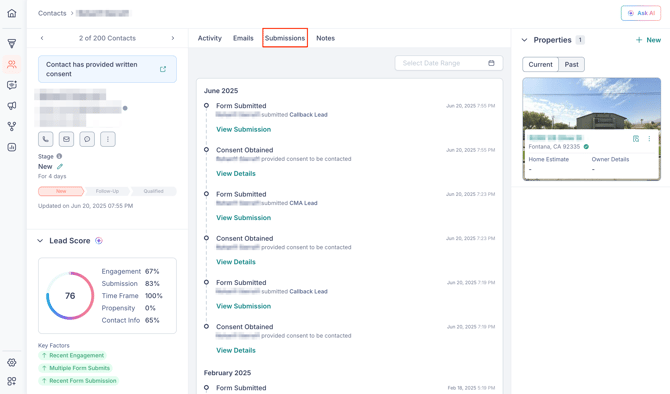Click the June 2025 section heading
This screenshot has height=394, width=670.
[221, 91]
